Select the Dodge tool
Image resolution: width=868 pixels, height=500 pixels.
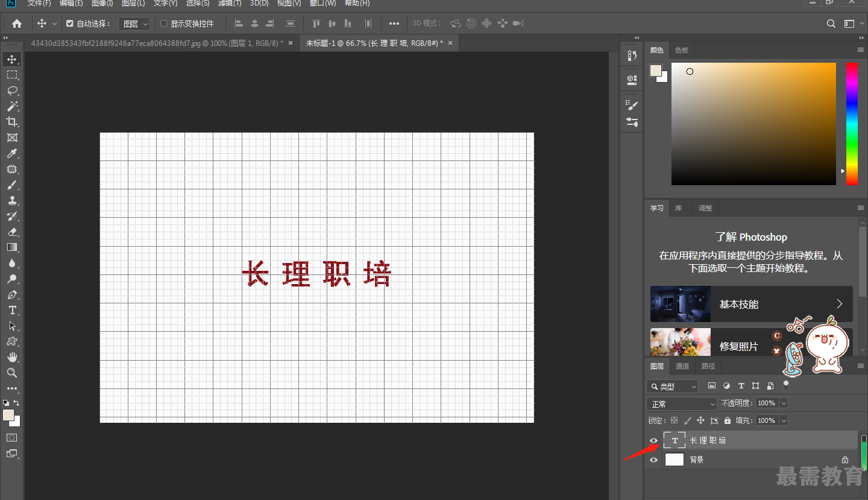tap(12, 279)
